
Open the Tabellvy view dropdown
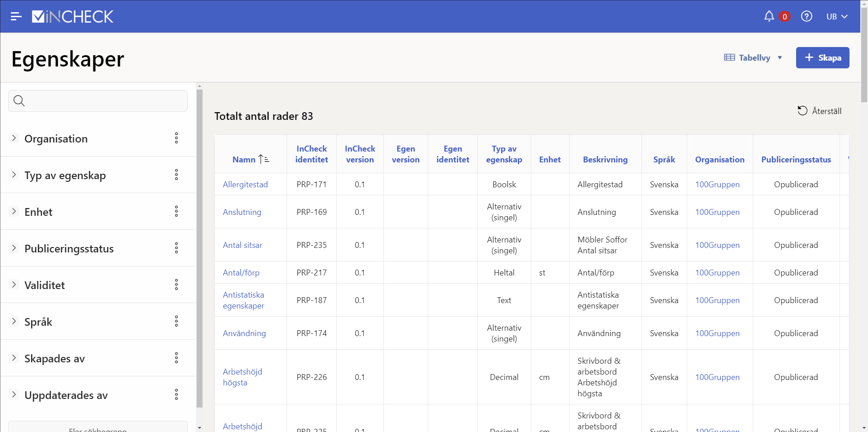753,58
